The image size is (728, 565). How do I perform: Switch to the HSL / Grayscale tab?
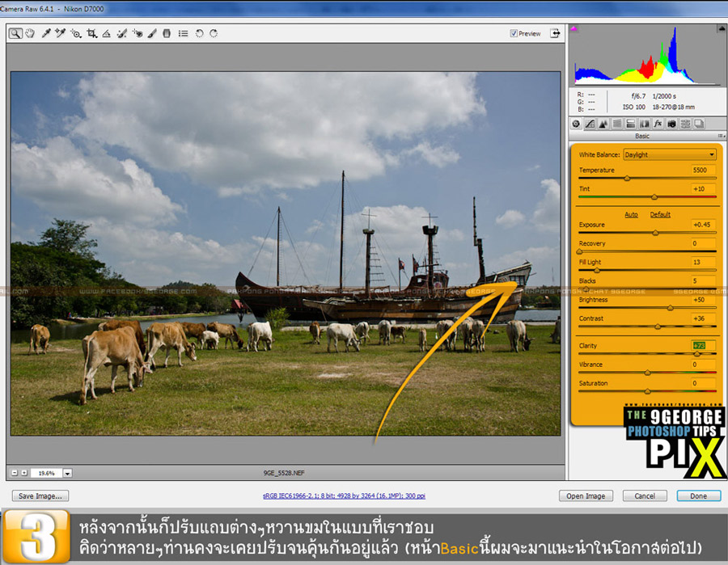point(617,124)
